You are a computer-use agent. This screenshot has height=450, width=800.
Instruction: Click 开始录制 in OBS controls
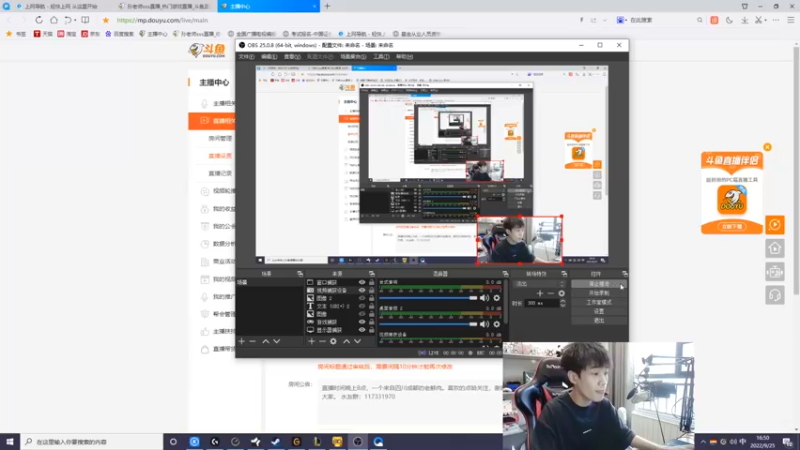pos(599,293)
